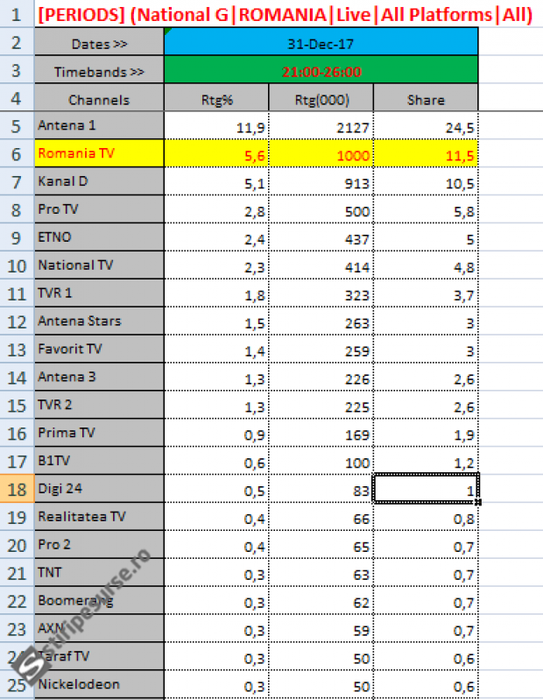Select row header 5
Image resolution: width=543 pixels, height=700 pixels.
pyautogui.click(x=17, y=125)
